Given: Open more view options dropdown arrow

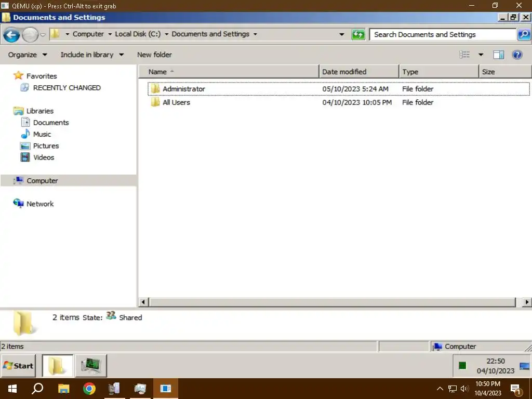Looking at the screenshot, I should click(x=481, y=55).
